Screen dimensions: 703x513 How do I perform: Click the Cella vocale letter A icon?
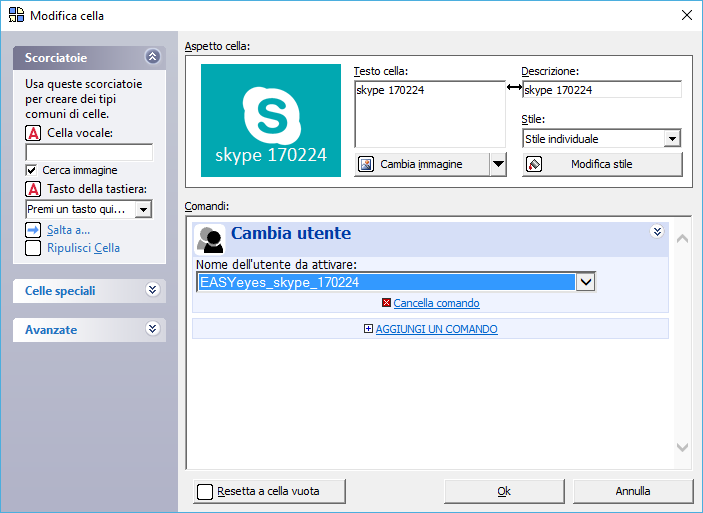click(x=33, y=133)
